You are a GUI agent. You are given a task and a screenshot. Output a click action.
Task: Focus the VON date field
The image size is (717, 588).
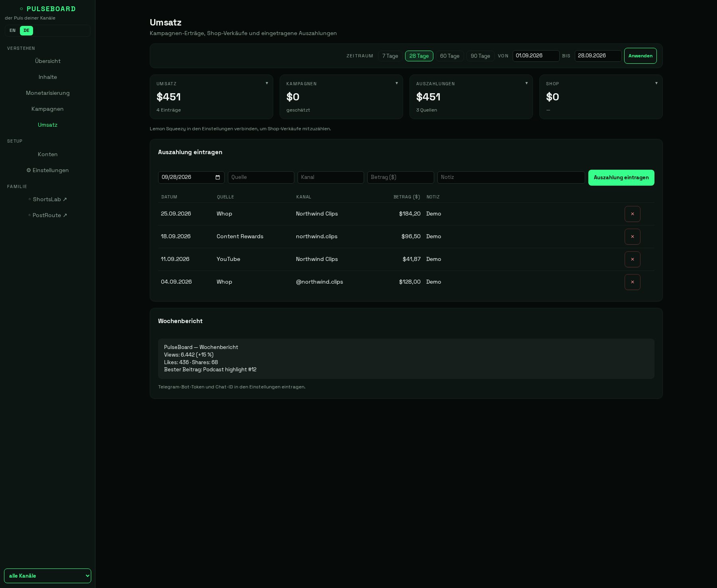point(536,56)
